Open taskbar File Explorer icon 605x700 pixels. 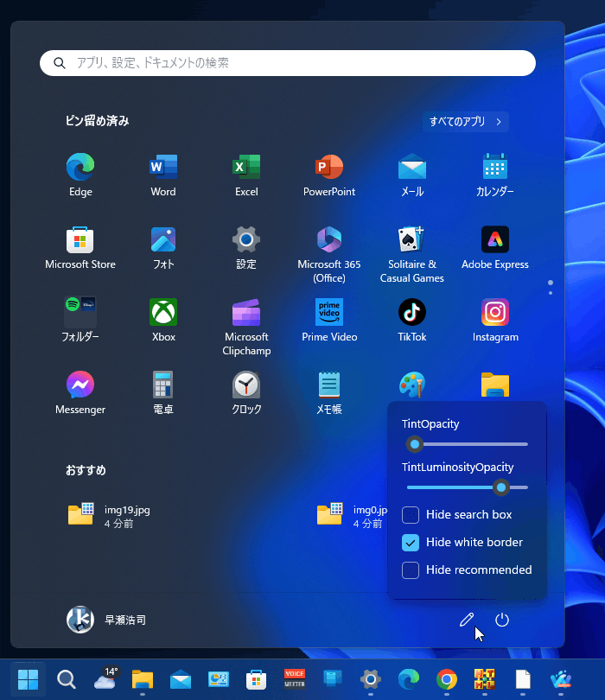pos(143,679)
